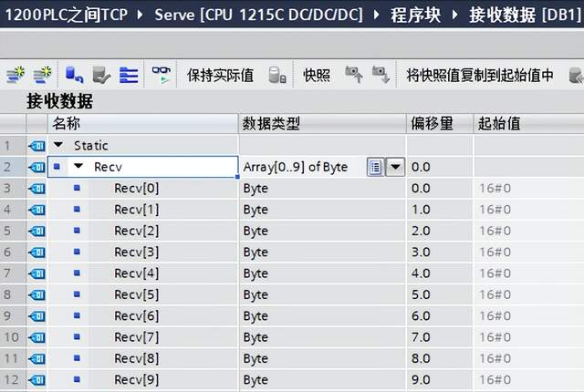
Task: Open data type dropdown arrow for Recv
Action: coord(395,167)
